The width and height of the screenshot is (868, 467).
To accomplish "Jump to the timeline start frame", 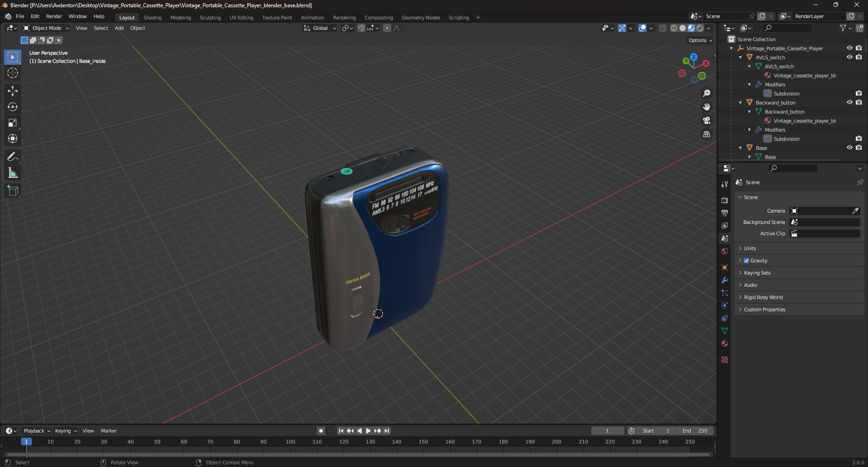I will [341, 431].
